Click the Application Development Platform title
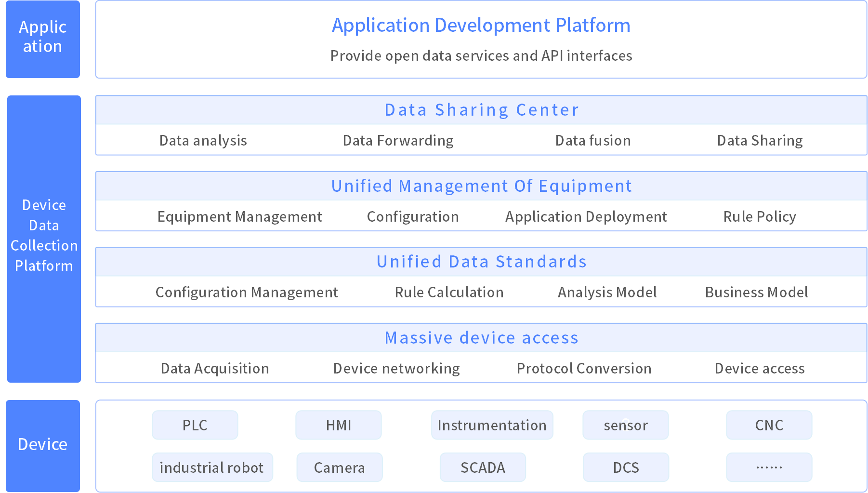 point(481,26)
